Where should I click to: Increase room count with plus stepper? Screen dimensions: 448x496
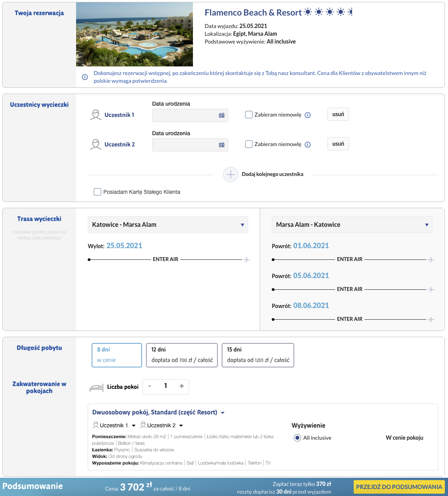click(x=181, y=386)
